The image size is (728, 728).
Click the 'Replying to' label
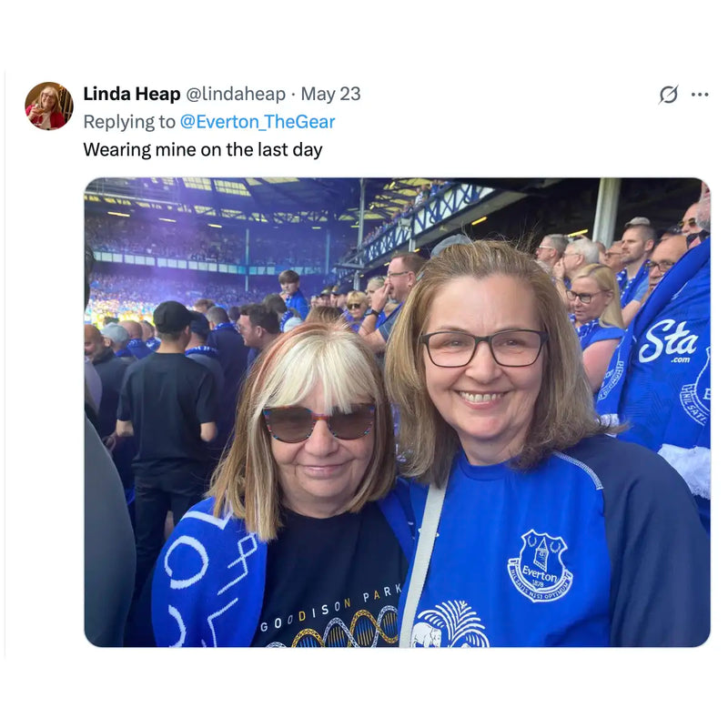(x=129, y=122)
